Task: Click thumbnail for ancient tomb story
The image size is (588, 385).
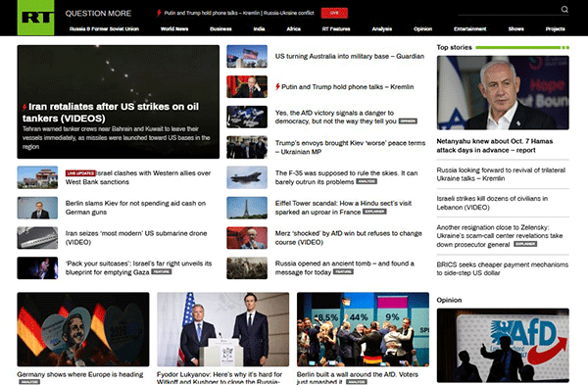Action: [247, 267]
